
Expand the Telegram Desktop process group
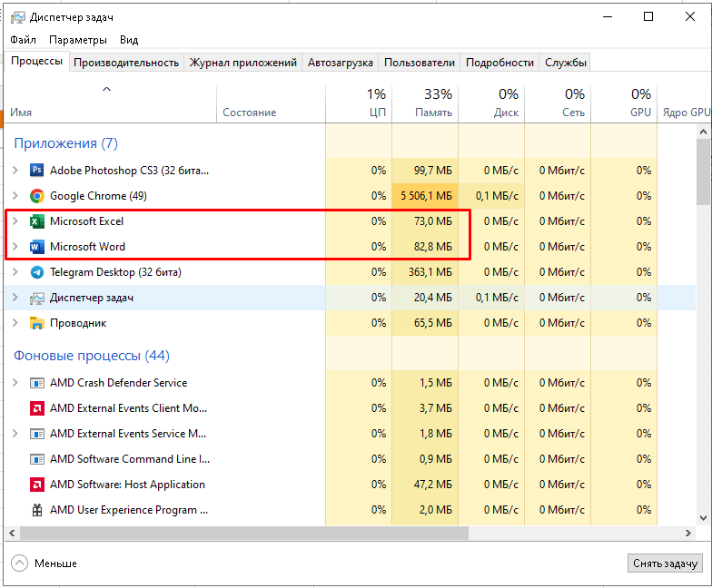(15, 272)
